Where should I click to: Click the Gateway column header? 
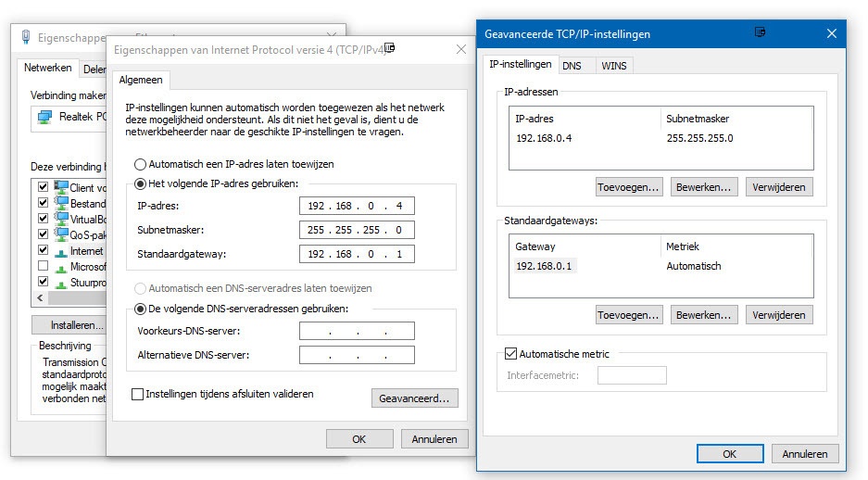click(x=585, y=246)
